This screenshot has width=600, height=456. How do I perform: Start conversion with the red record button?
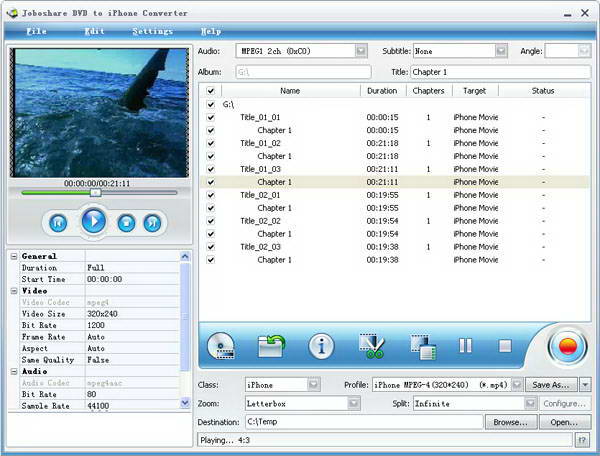click(x=567, y=347)
